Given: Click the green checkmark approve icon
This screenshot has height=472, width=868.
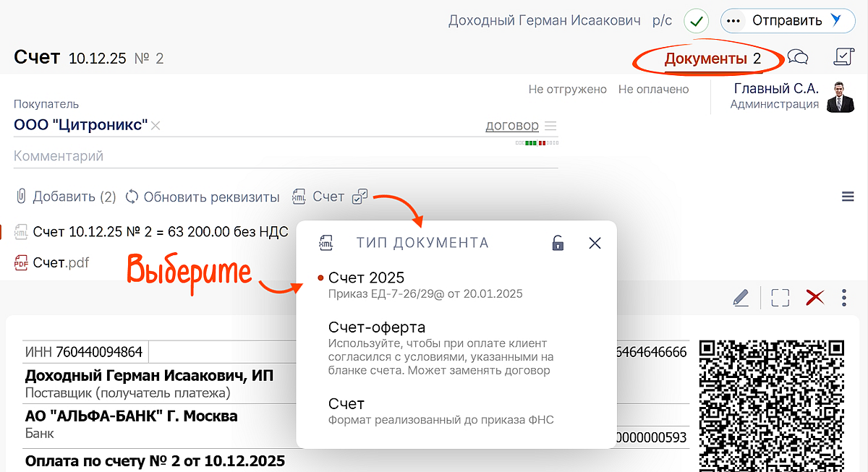Looking at the screenshot, I should [697, 21].
